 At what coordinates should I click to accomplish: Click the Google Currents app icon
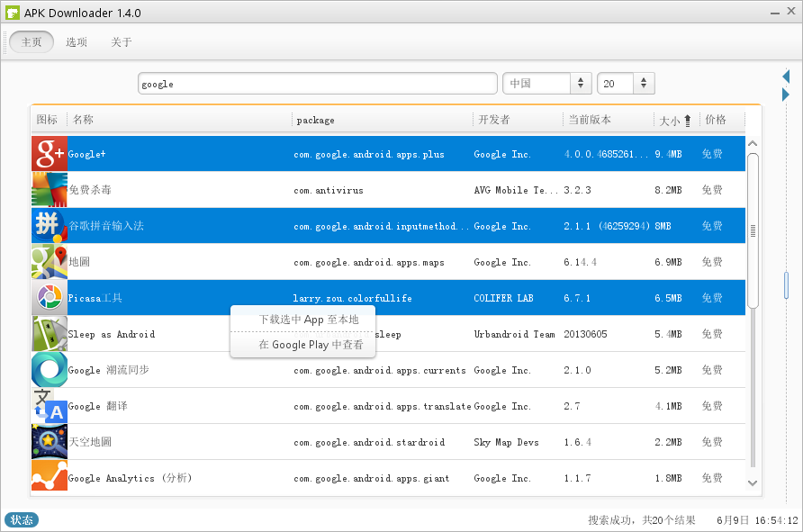coord(50,370)
